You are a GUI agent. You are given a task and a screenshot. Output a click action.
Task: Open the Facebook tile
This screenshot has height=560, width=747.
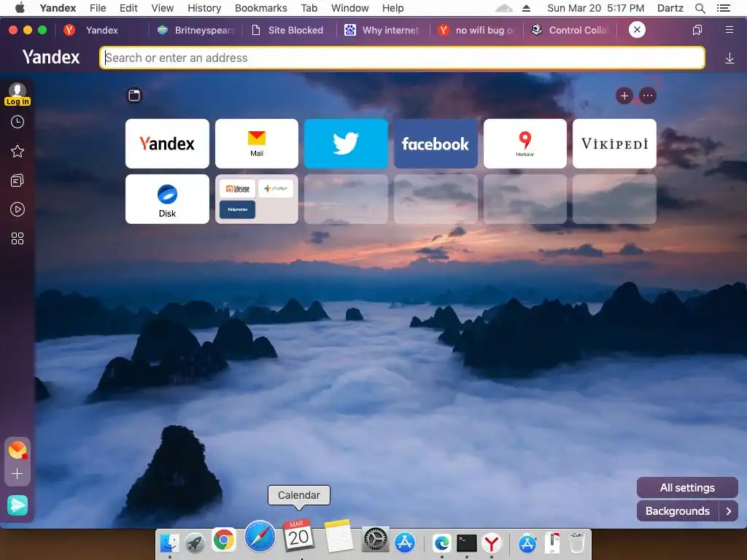436,144
